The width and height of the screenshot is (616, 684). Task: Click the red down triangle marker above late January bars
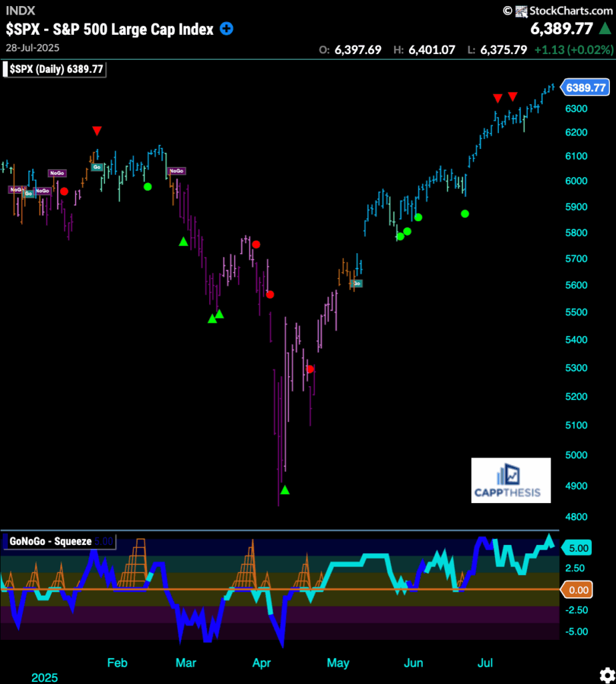(97, 130)
